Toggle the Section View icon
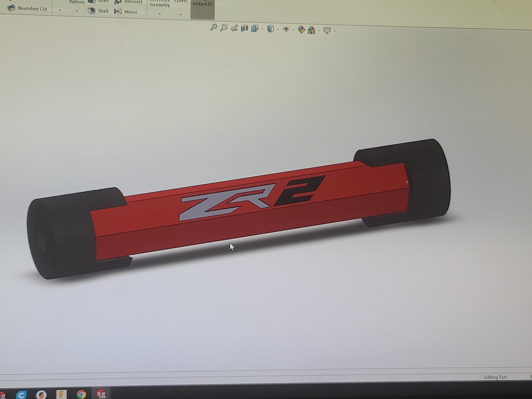The image size is (532, 399). tap(244, 28)
